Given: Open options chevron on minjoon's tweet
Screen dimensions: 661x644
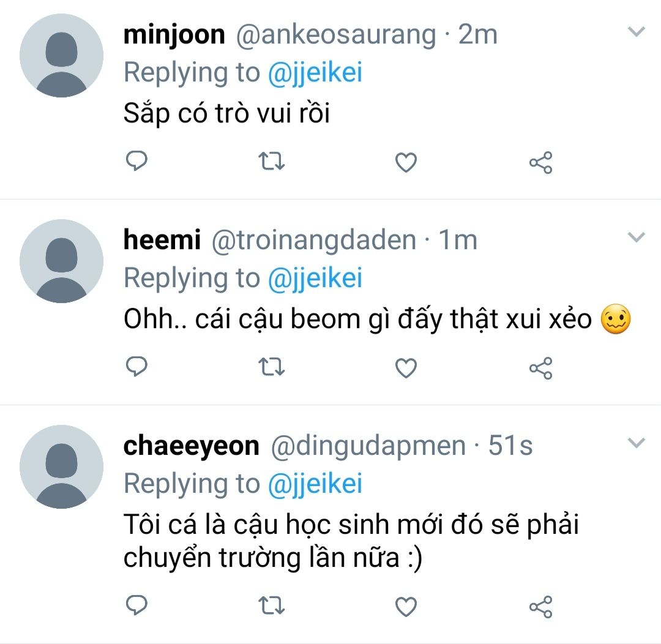Looking at the screenshot, I should [636, 32].
